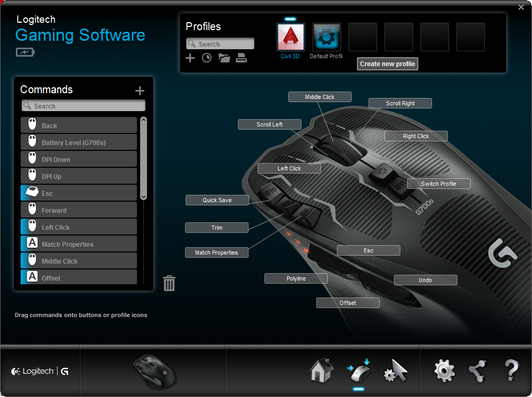This screenshot has width=532, height=397.
Task: Open Help question mark icon
Action: coord(512,371)
